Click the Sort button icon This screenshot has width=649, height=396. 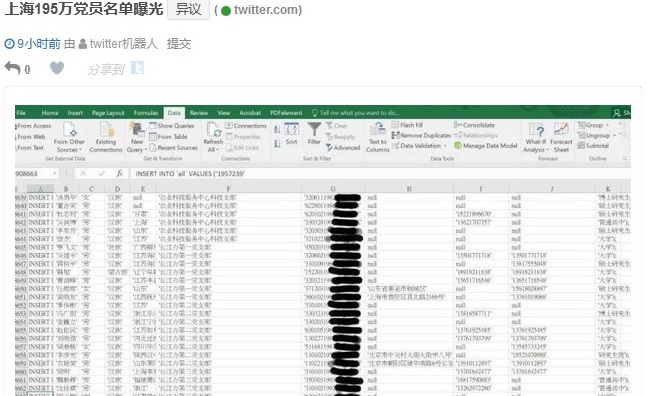point(291,130)
